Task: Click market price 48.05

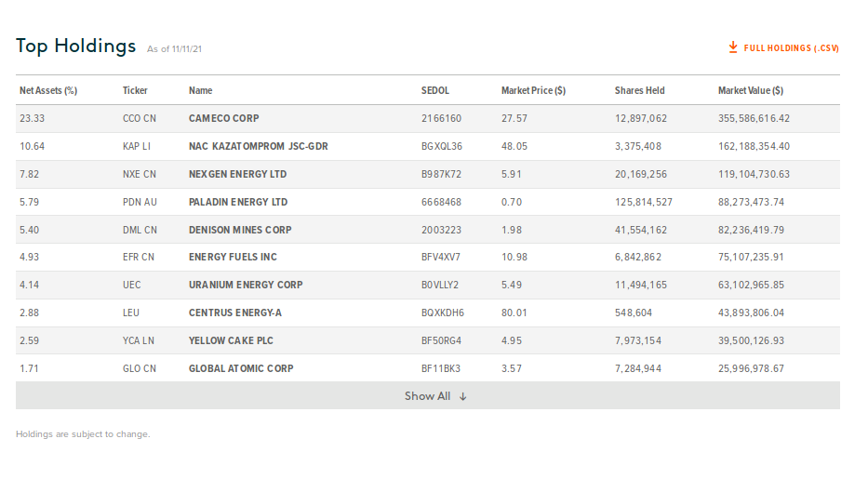Action: (x=514, y=147)
